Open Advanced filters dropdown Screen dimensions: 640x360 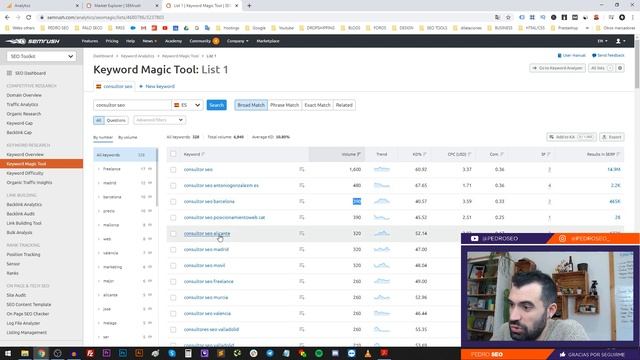coord(159,120)
